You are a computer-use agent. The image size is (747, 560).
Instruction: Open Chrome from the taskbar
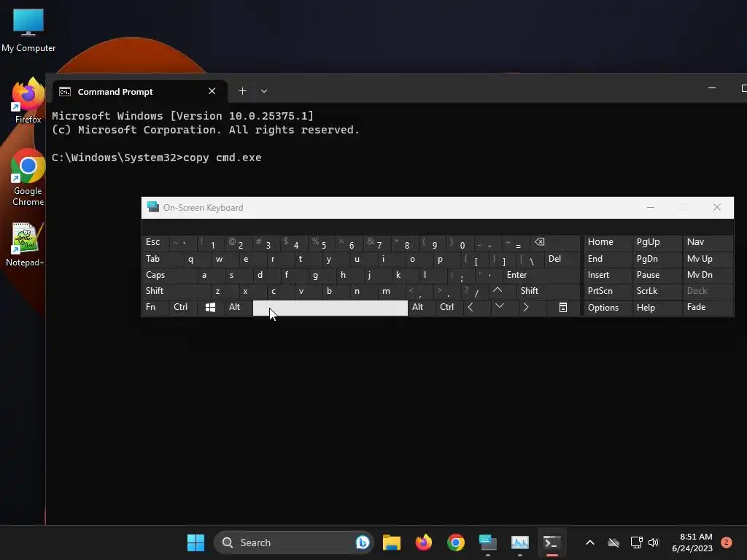click(455, 542)
